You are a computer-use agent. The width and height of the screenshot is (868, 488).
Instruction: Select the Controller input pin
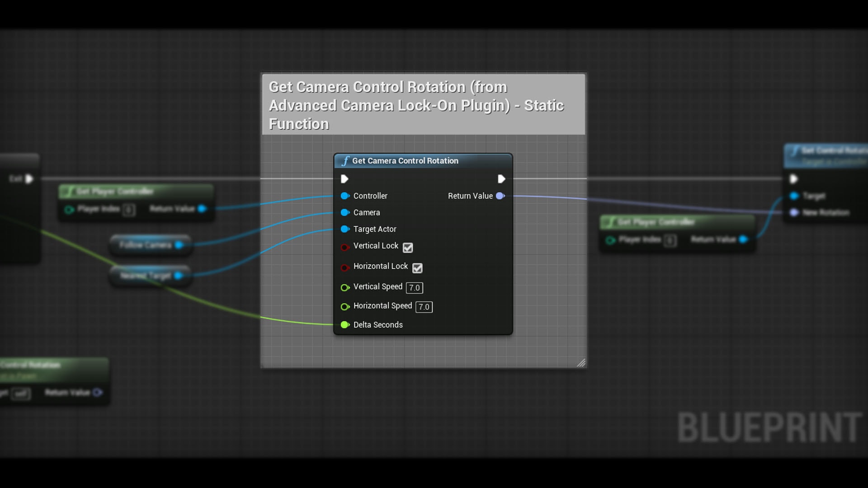pyautogui.click(x=345, y=196)
